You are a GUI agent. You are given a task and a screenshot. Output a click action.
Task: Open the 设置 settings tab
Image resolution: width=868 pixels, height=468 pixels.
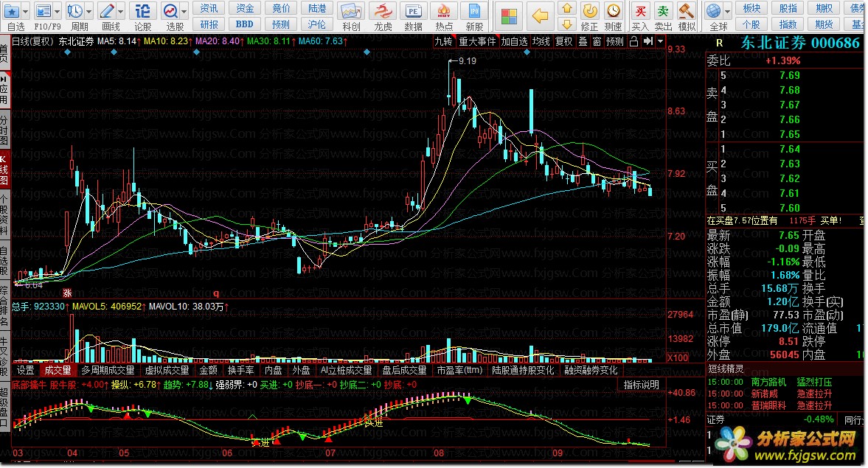(26, 370)
